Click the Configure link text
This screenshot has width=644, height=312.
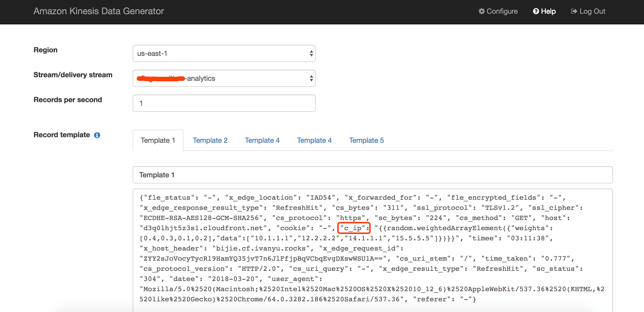pos(502,11)
